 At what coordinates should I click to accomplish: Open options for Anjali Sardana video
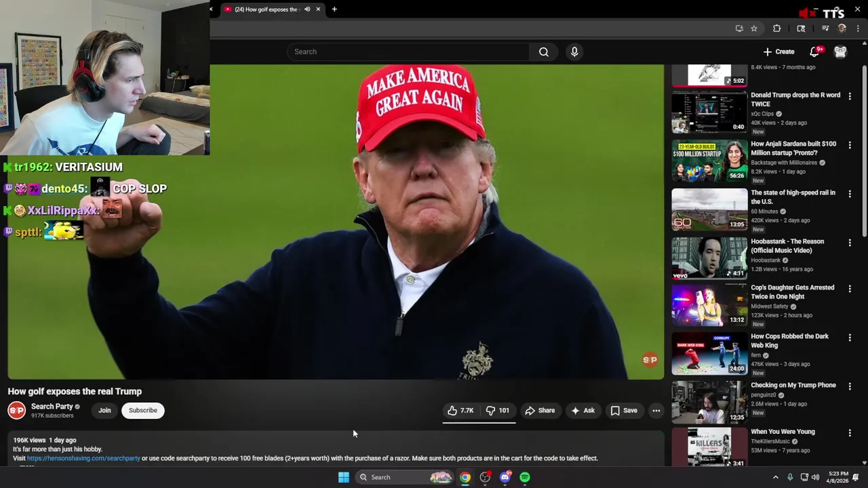850,145
